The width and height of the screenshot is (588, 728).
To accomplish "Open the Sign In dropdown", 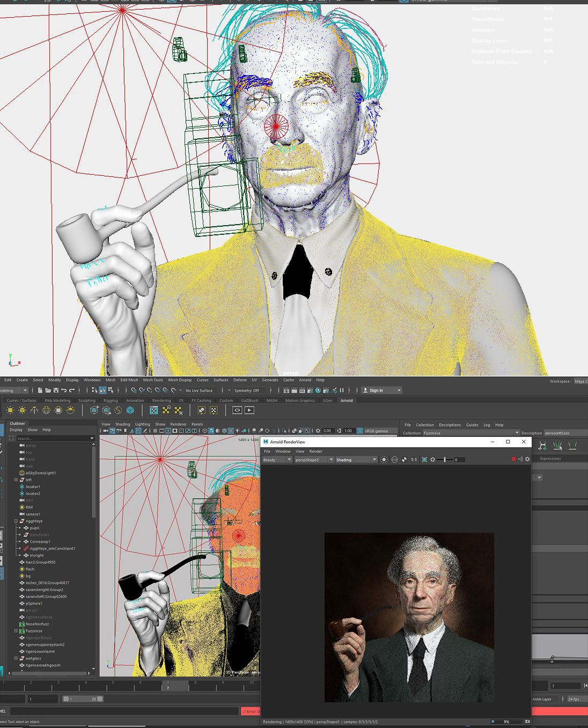I will coord(381,390).
